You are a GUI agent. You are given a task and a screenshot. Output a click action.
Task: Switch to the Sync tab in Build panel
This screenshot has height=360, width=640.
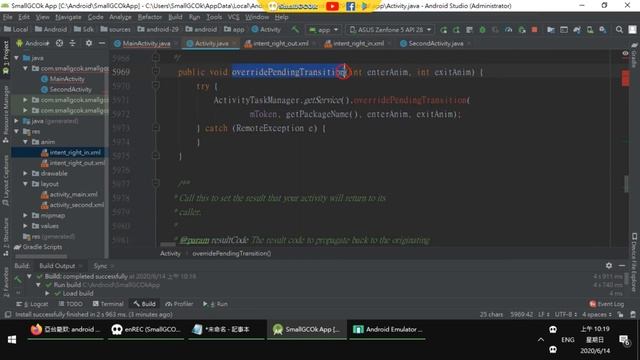tap(100, 266)
